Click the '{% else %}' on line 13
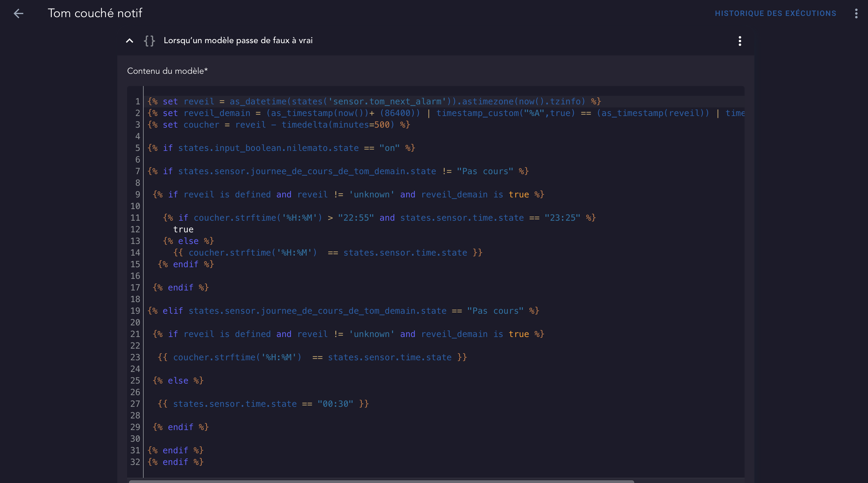868x483 pixels. point(188,241)
